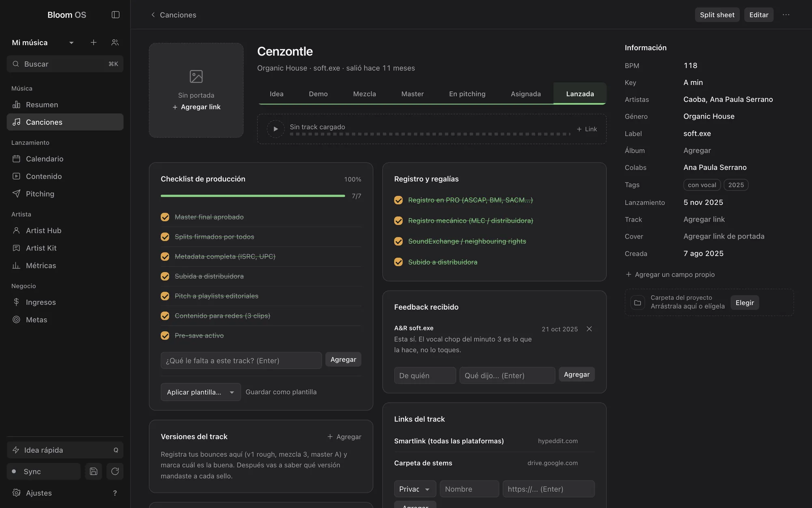
Task: Uncheck Pre-save activo
Action: (x=165, y=335)
